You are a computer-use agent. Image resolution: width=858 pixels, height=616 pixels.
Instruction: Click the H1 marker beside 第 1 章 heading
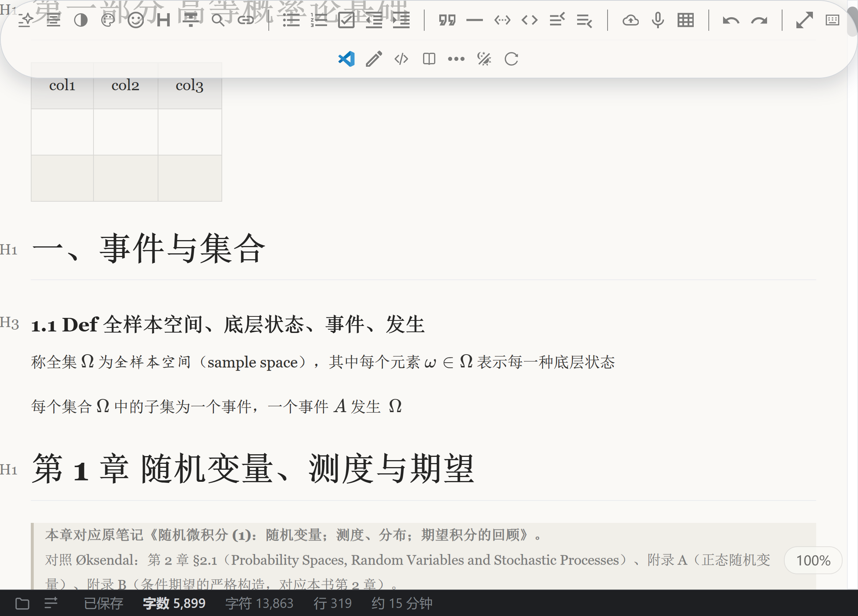click(x=9, y=470)
